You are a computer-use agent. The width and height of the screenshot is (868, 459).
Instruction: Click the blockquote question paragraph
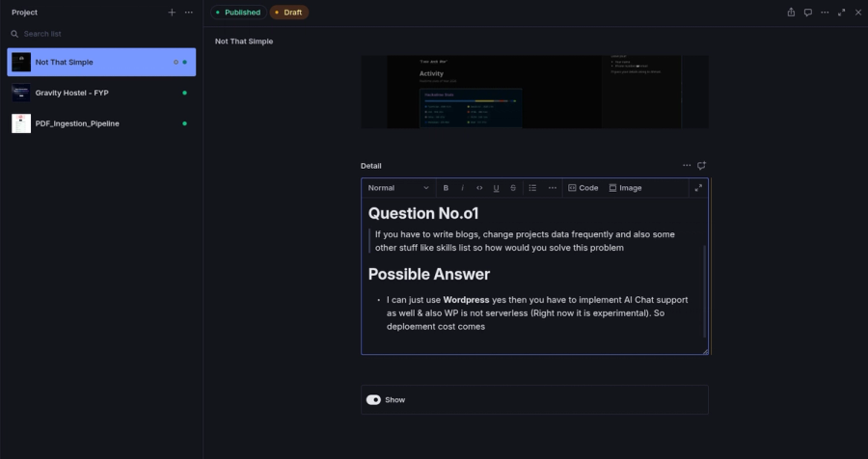(526, 241)
